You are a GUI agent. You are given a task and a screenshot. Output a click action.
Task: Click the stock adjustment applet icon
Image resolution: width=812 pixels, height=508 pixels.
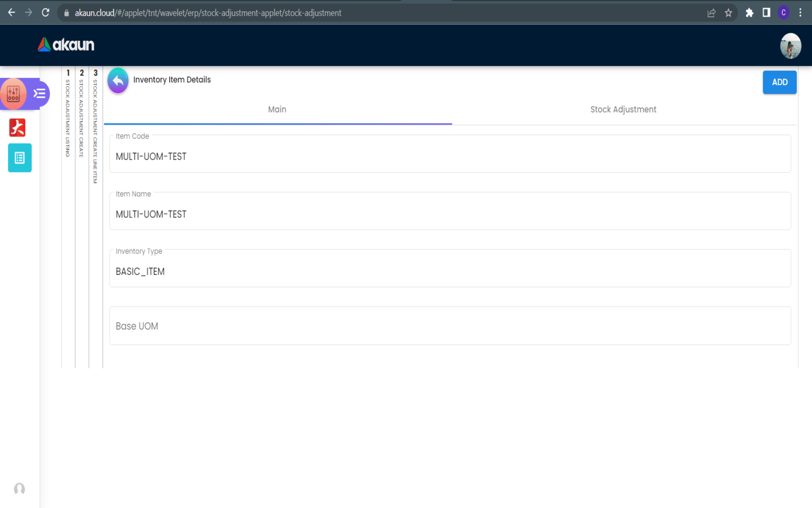click(14, 94)
